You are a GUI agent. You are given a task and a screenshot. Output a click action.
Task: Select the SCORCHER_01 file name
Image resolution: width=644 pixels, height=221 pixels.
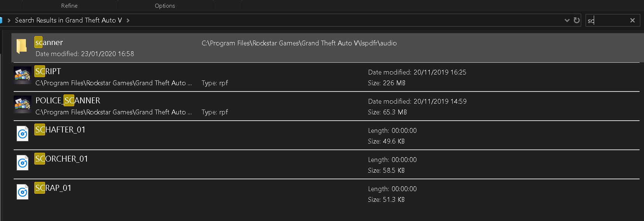62,159
